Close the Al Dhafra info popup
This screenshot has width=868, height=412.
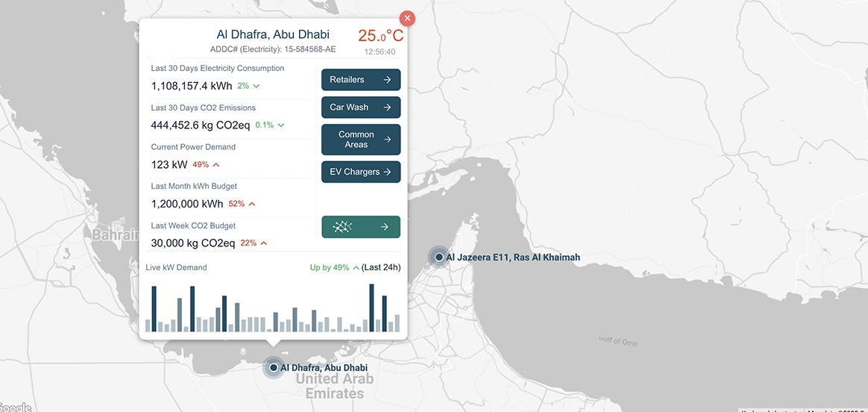[406, 19]
